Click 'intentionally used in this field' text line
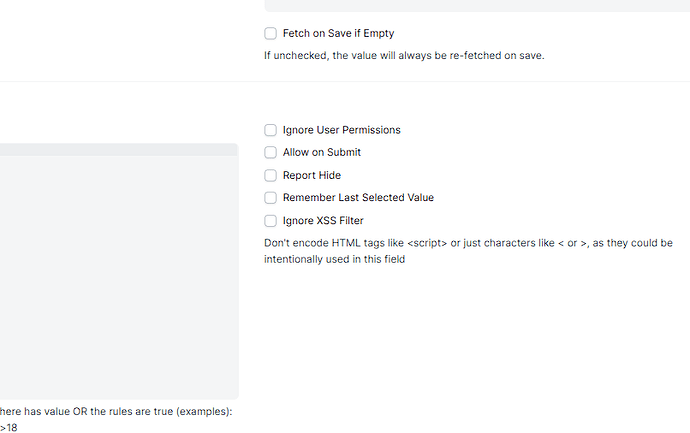Screen dimensions: 690x433 coord(334,259)
